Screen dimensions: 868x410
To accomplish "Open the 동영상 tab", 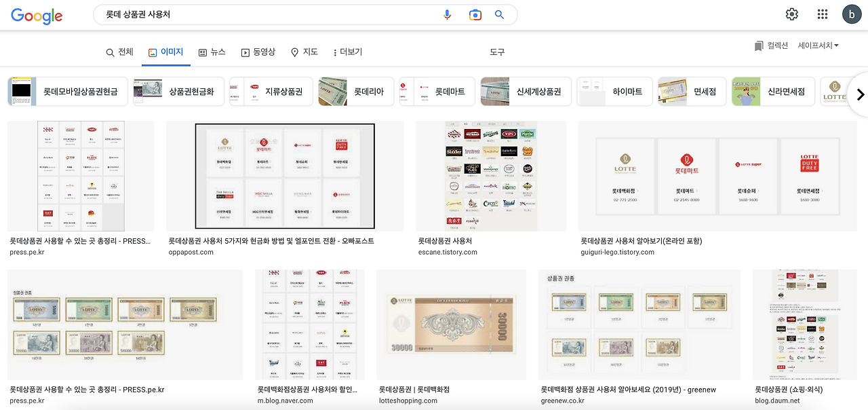I will (258, 52).
